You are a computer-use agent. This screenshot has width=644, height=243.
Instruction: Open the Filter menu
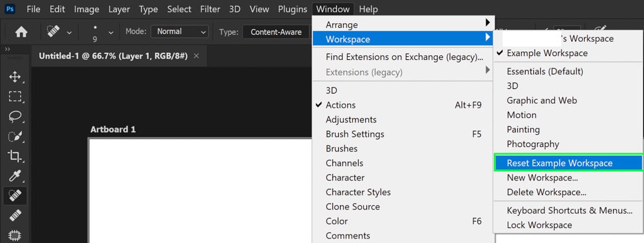(x=210, y=9)
